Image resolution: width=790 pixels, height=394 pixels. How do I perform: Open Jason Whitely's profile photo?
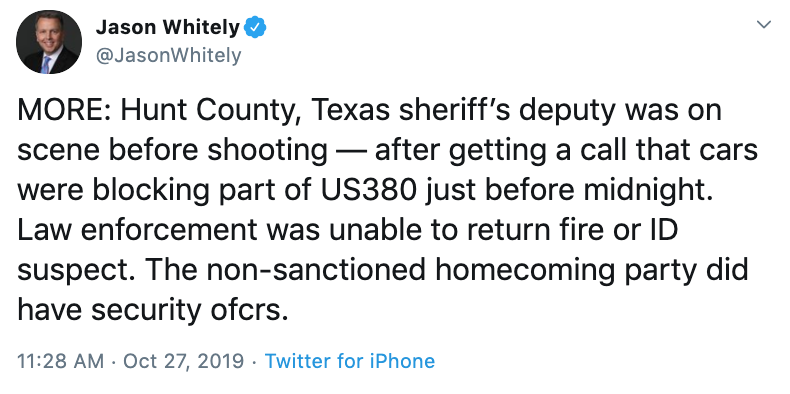(49, 42)
